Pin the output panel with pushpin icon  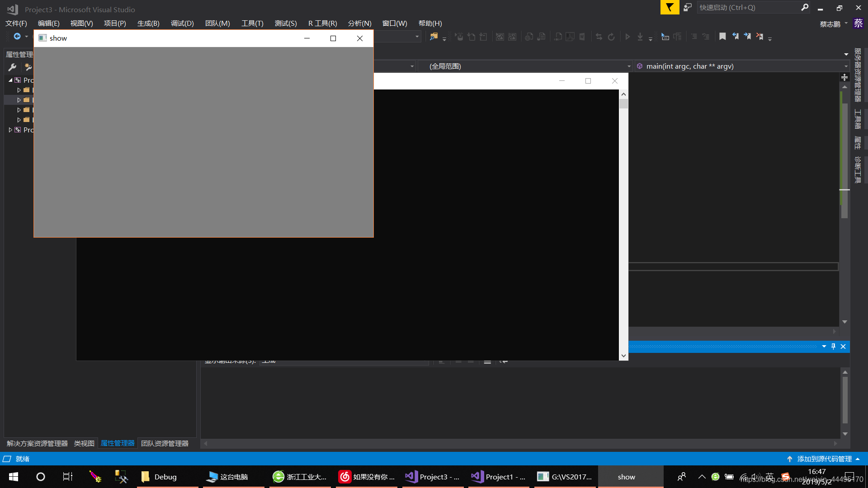tap(833, 347)
